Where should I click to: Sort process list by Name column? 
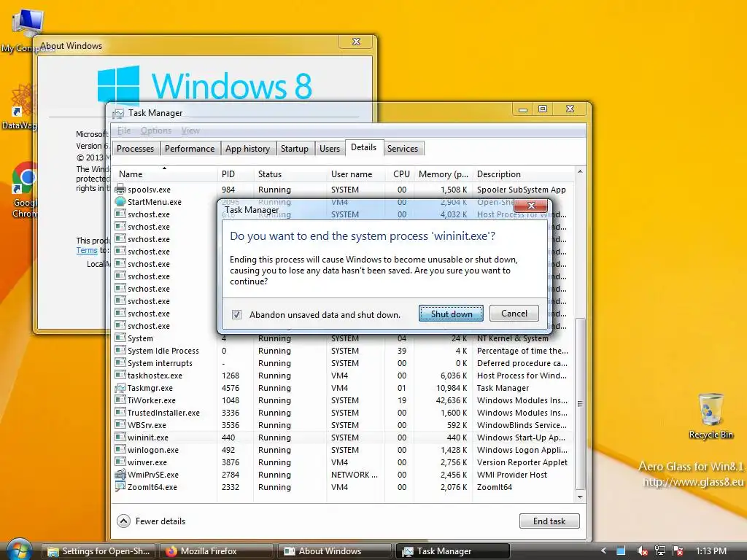coord(164,174)
